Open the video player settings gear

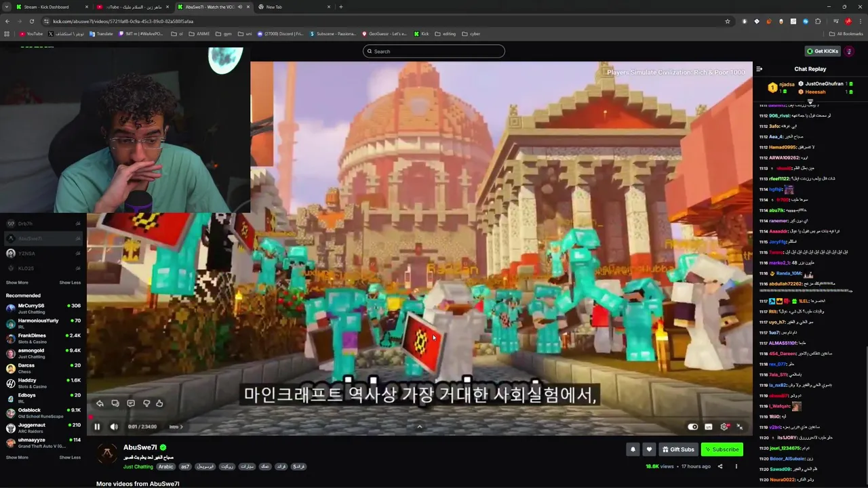(724, 427)
